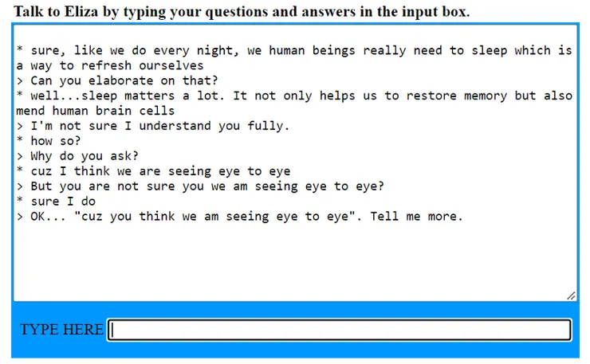Click the line beginning "* sure, like we do"
Image resolution: width=590 pixels, height=364 pixels.
(x=293, y=50)
